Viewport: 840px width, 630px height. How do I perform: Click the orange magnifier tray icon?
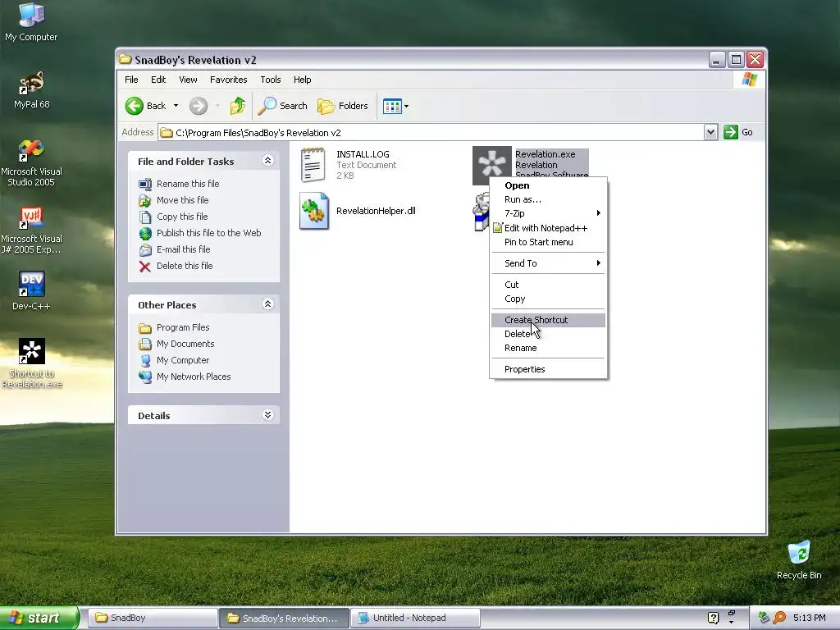[779, 618]
